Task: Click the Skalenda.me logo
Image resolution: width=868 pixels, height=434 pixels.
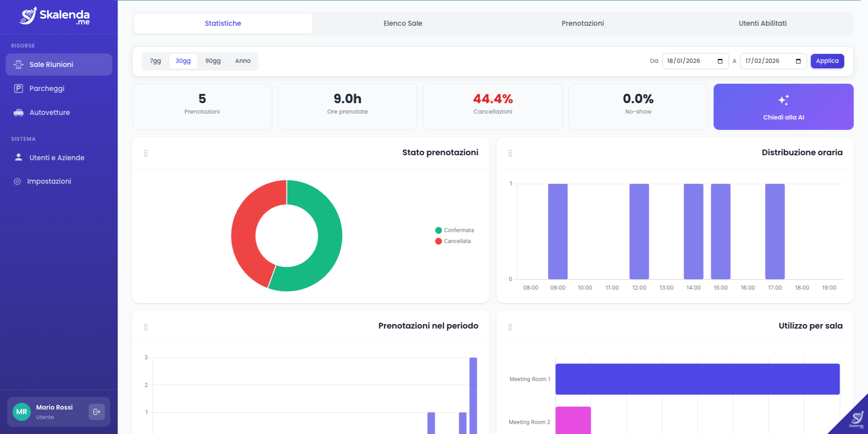Action: (x=55, y=16)
